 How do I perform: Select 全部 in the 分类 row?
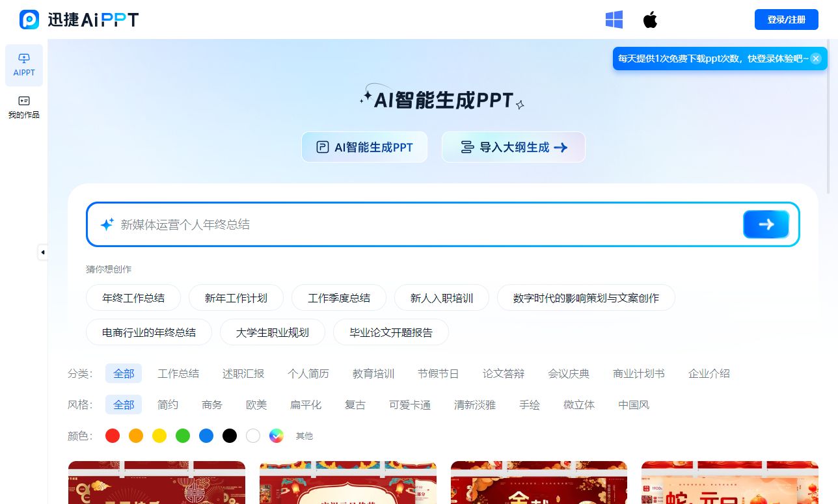(124, 373)
